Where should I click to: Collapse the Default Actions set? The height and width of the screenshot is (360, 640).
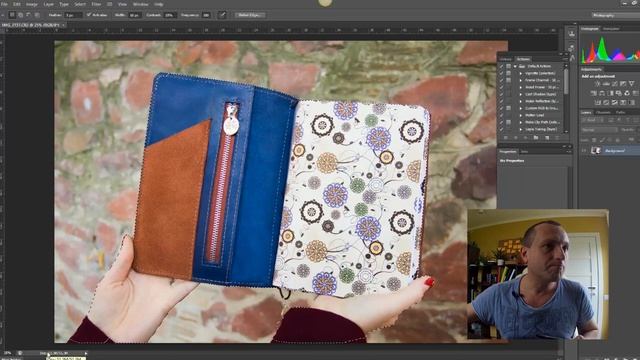coord(516,66)
